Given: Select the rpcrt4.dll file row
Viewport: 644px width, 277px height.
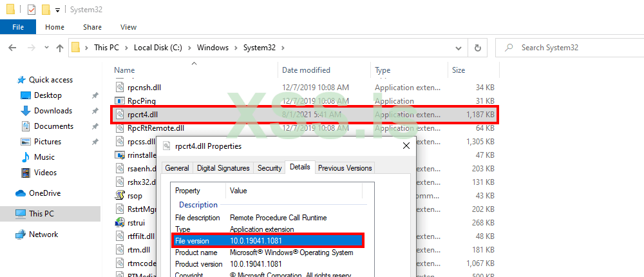Looking at the screenshot, I should [305, 115].
